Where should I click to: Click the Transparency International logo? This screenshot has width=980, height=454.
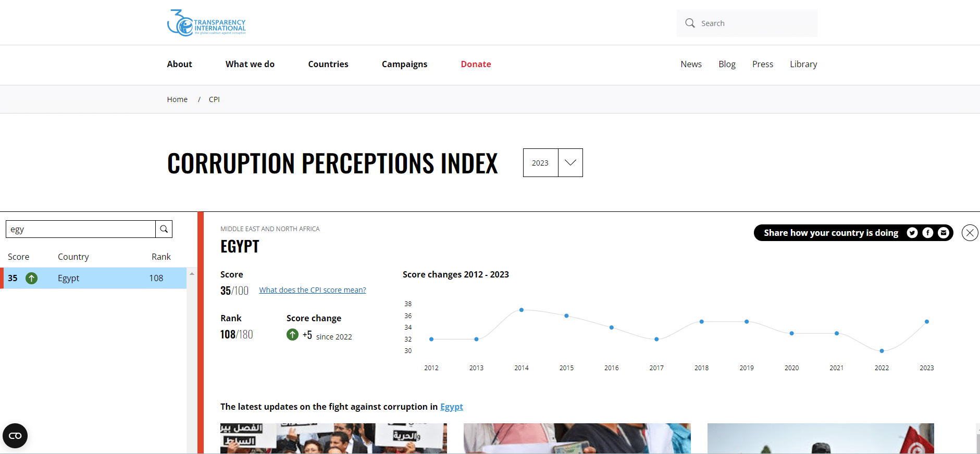pos(206,23)
